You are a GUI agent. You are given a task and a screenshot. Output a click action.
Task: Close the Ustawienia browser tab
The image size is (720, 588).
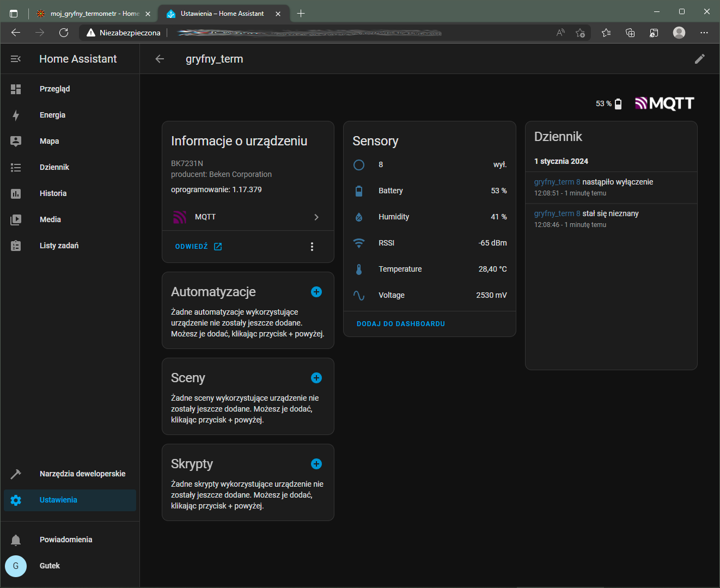click(x=278, y=14)
